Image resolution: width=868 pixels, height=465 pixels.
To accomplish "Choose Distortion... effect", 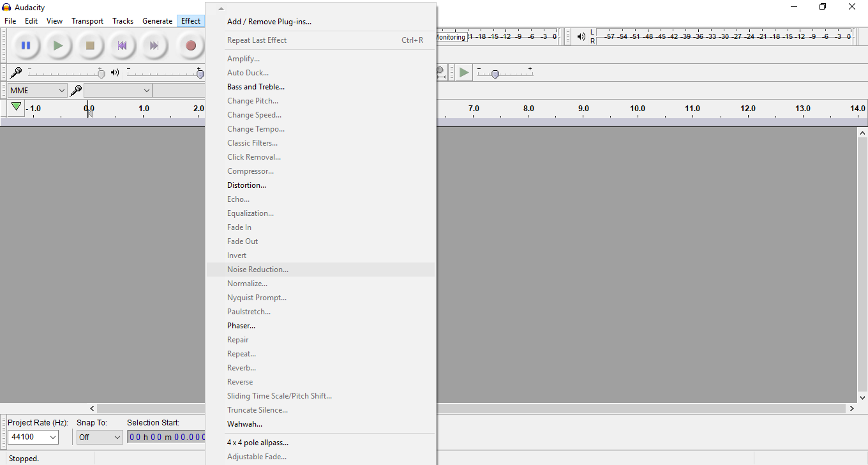I will click(x=320, y=185).
